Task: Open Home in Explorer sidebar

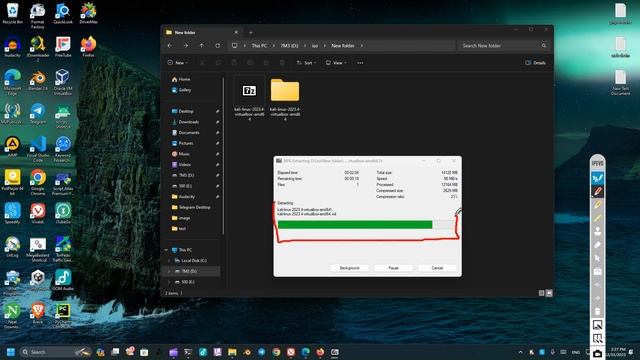Action: click(x=181, y=79)
